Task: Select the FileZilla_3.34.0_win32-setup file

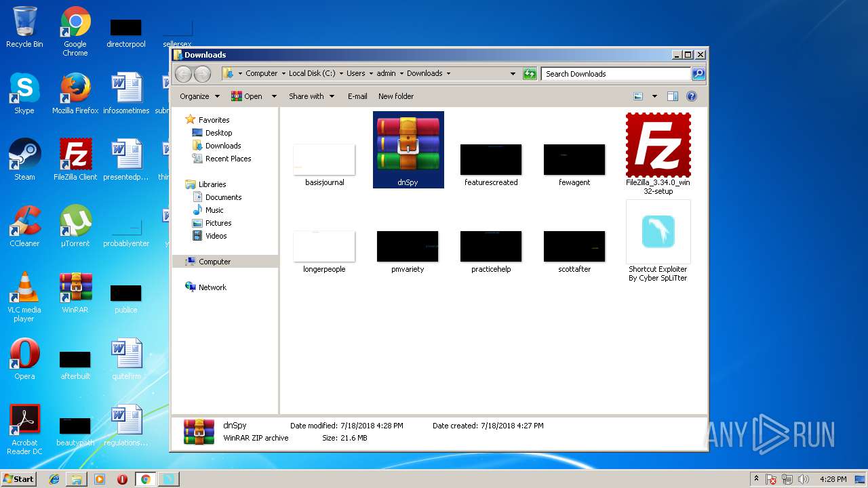Action: point(658,154)
